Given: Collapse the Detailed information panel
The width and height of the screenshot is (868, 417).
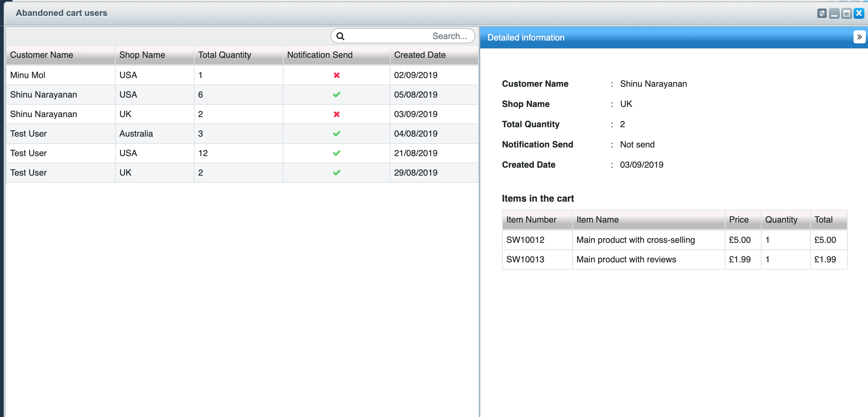Looking at the screenshot, I should 859,37.
